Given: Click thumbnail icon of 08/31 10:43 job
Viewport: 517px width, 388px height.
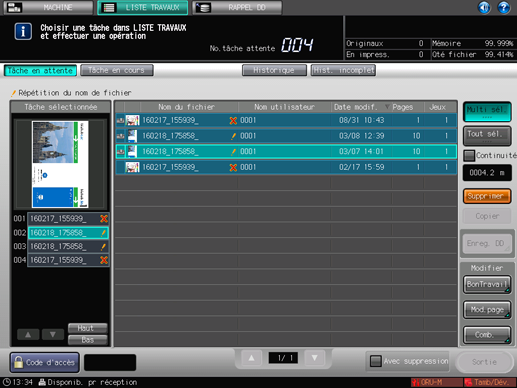Looking at the screenshot, I should 132,120.
